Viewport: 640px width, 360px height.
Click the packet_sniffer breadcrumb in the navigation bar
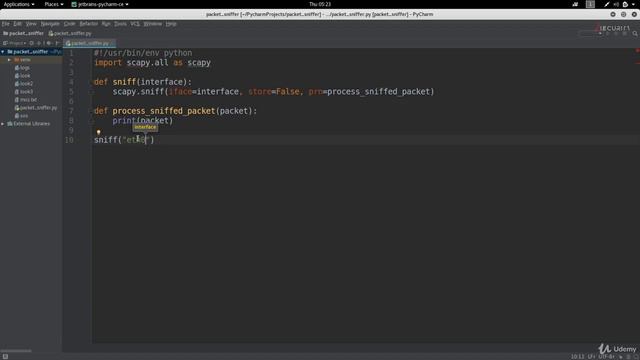24,33
